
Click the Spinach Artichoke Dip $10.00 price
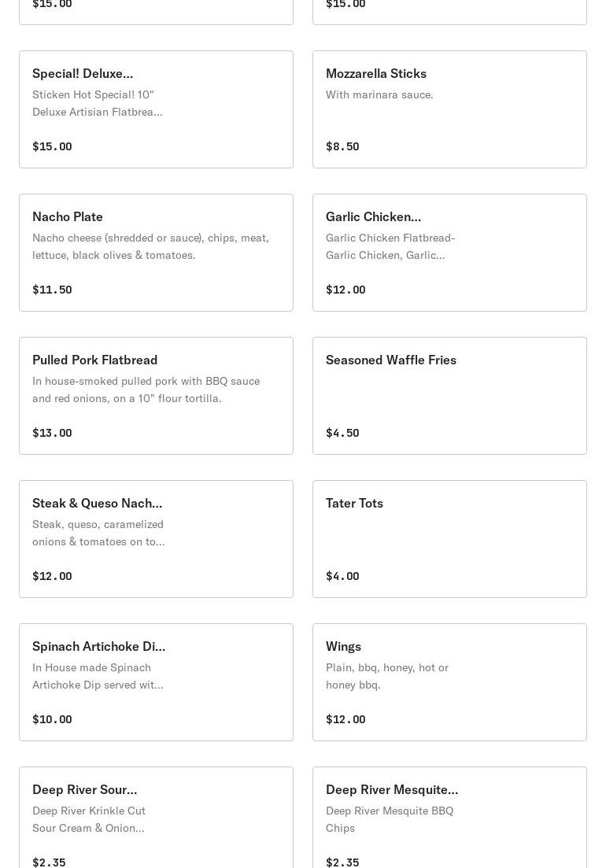click(52, 719)
